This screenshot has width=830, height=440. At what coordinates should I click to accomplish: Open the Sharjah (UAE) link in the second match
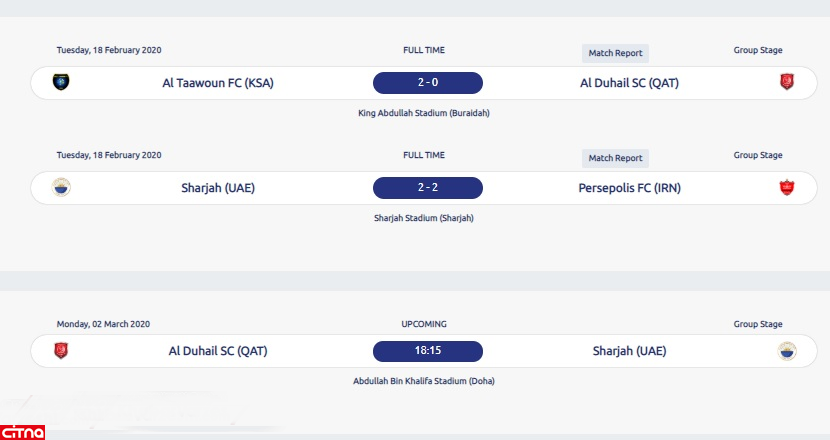[218, 188]
